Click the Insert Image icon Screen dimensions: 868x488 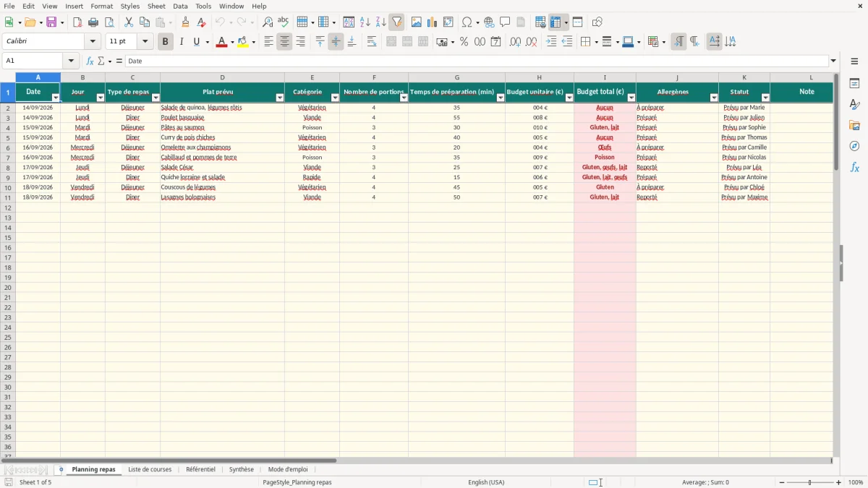pos(416,22)
